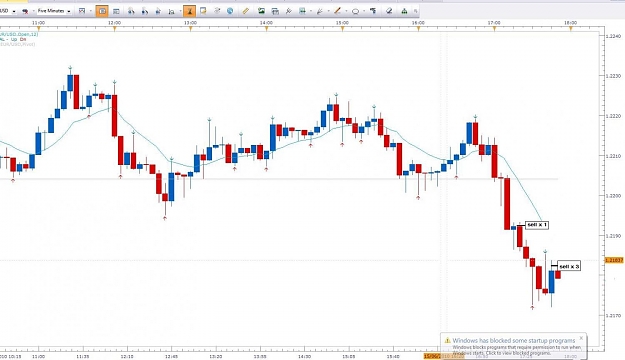Image resolution: width=625 pixels, height=360 pixels.
Task: Click the 1.2240 price axis label
Action: tap(613, 36)
